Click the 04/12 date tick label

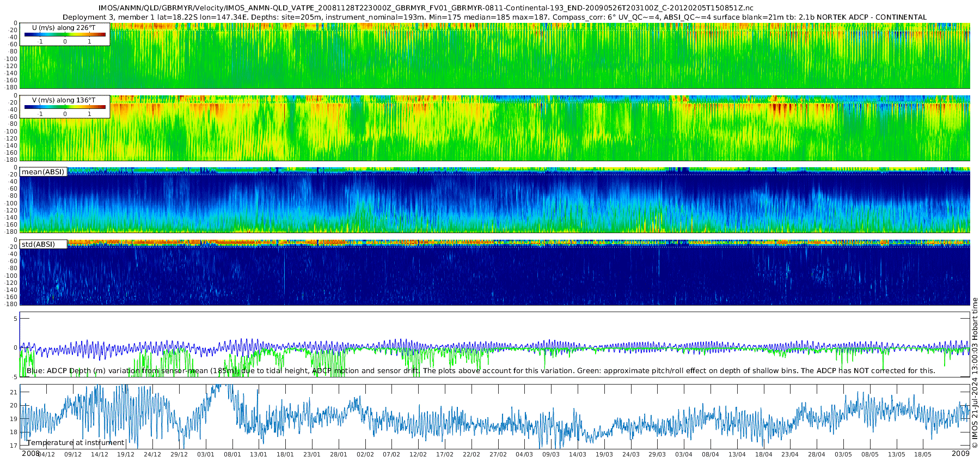(x=46, y=454)
